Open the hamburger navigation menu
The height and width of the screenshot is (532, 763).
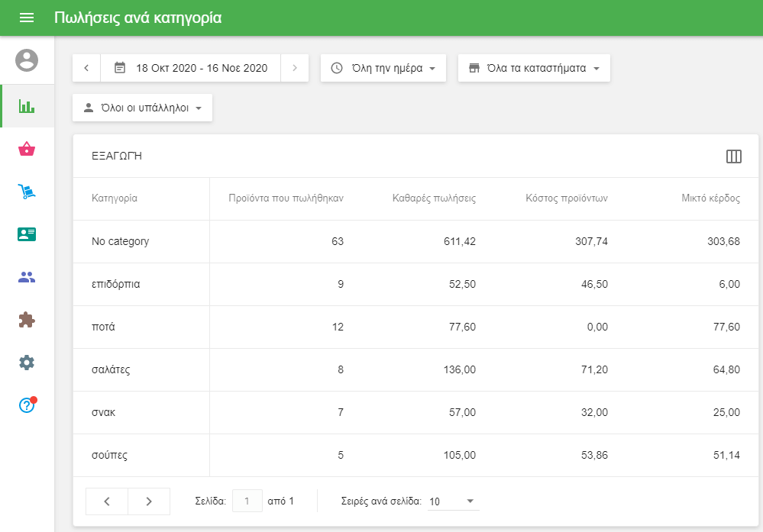click(27, 18)
